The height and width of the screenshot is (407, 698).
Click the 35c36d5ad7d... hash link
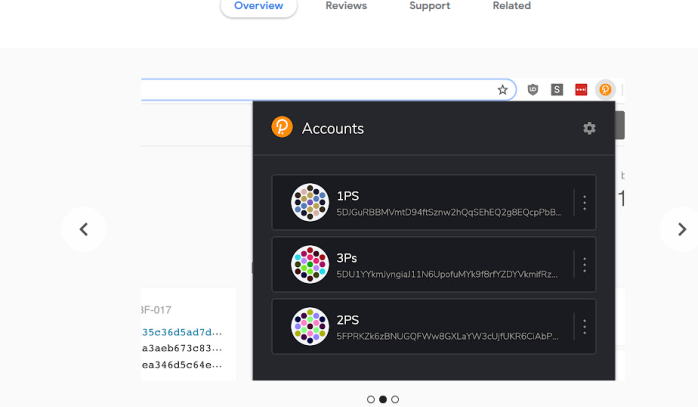pyautogui.click(x=182, y=332)
